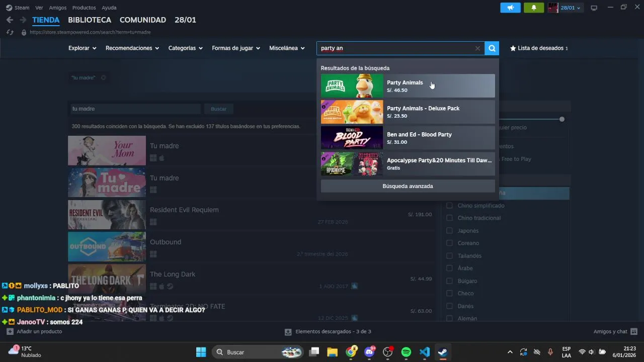
Task: Click the price range slider handle
Action: (x=562, y=119)
